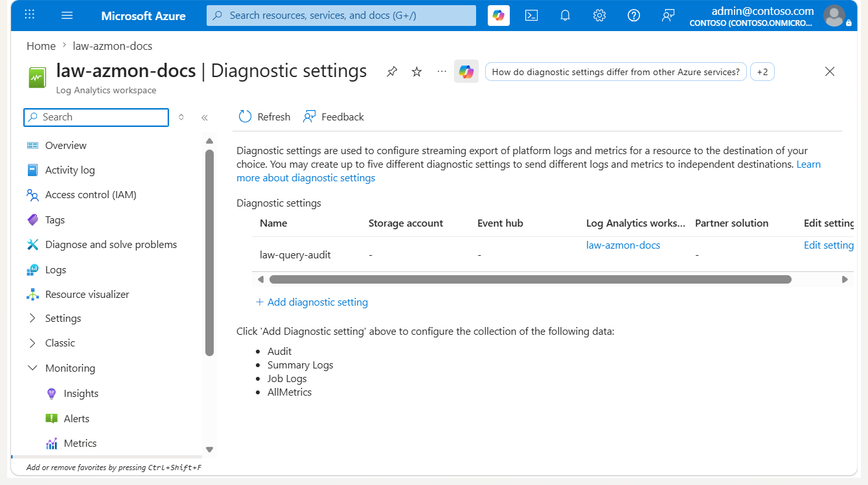The width and height of the screenshot is (868, 485).
Task: Click the sidebar scroll up arrow
Action: coord(209,141)
